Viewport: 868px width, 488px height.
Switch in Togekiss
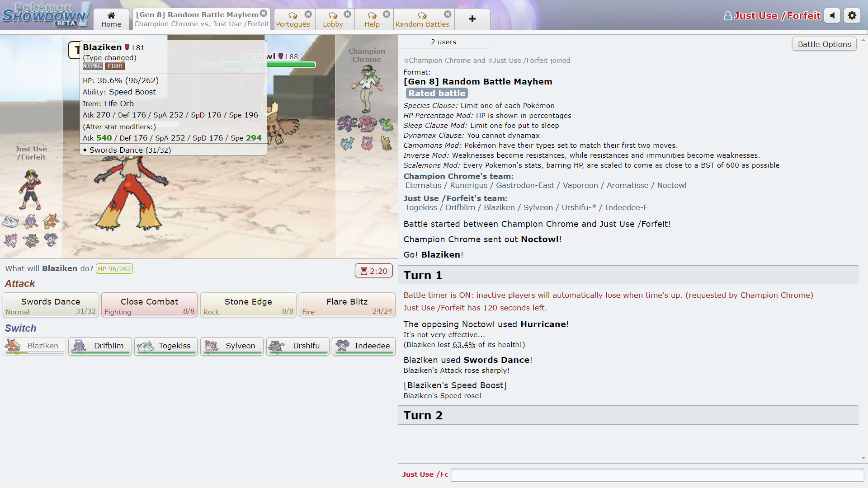point(166,346)
